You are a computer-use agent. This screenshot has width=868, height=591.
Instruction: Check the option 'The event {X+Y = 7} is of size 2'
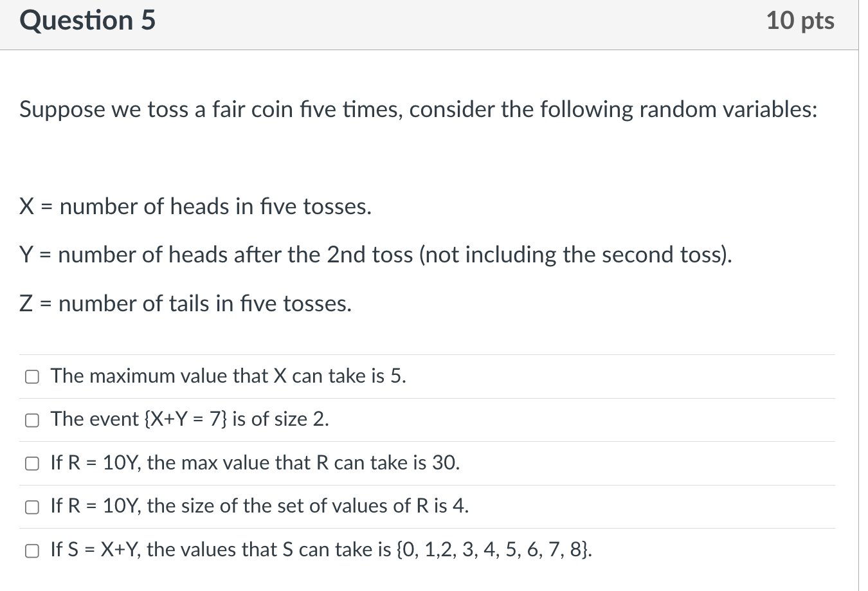click(32, 420)
